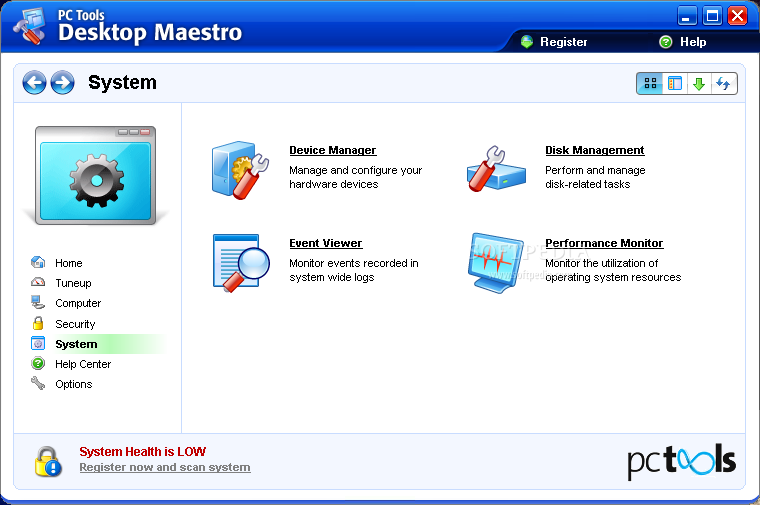Click the System Health padlock warning icon

pyautogui.click(x=48, y=462)
